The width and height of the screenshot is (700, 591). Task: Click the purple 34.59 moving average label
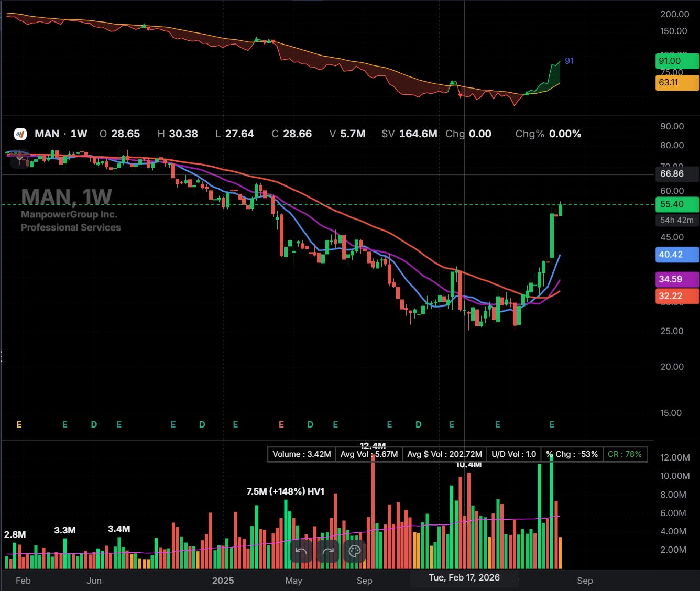coord(677,279)
